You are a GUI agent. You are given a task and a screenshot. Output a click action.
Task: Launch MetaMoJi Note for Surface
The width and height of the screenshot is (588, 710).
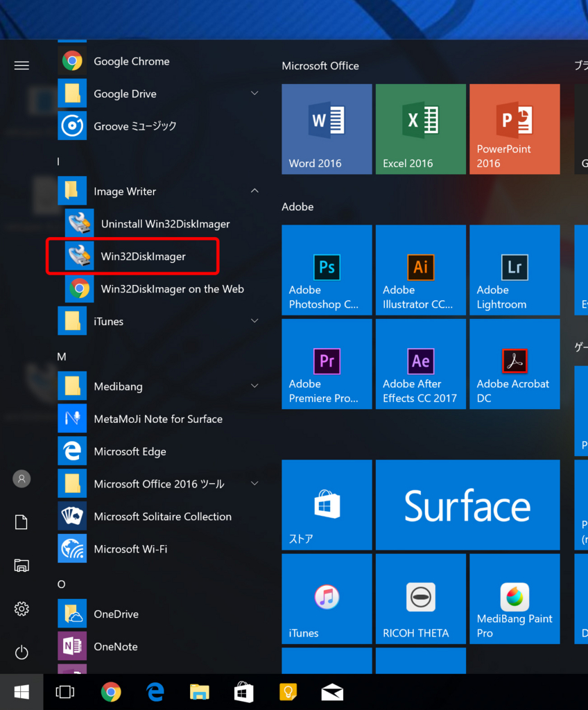[x=159, y=419]
